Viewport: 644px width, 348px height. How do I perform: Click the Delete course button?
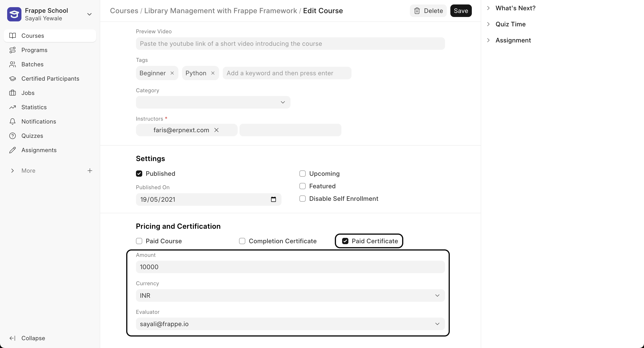tap(428, 11)
